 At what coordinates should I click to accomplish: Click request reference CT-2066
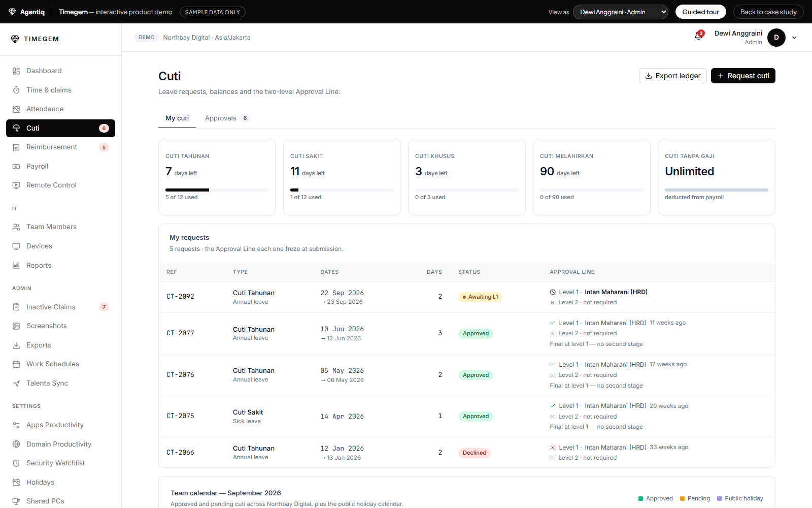tap(180, 453)
